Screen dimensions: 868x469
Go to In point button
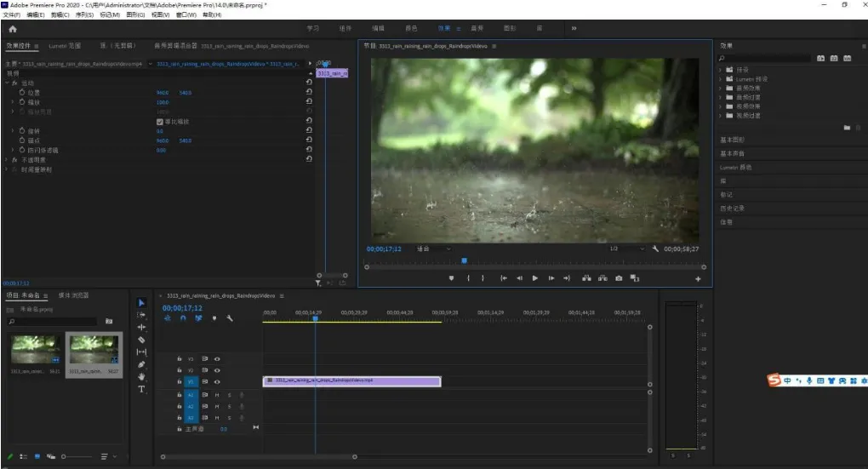click(503, 278)
